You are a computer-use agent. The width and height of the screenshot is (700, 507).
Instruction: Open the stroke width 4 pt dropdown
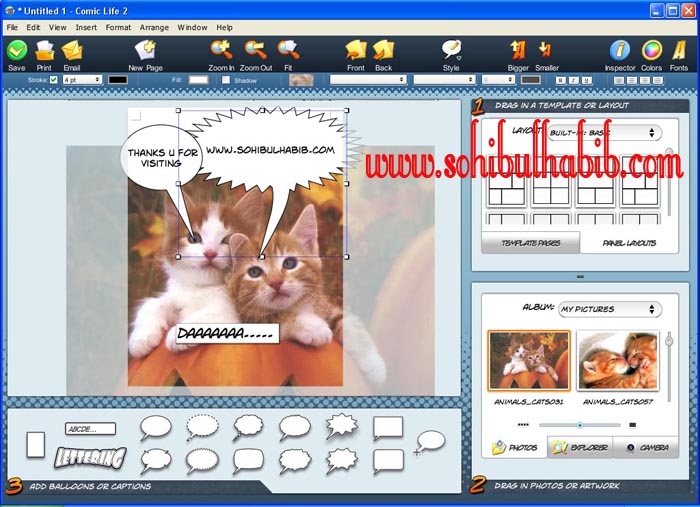pyautogui.click(x=82, y=80)
